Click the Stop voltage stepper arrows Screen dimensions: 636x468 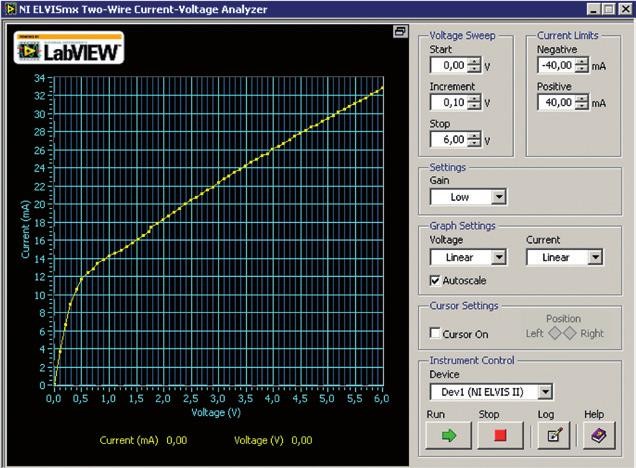click(474, 140)
